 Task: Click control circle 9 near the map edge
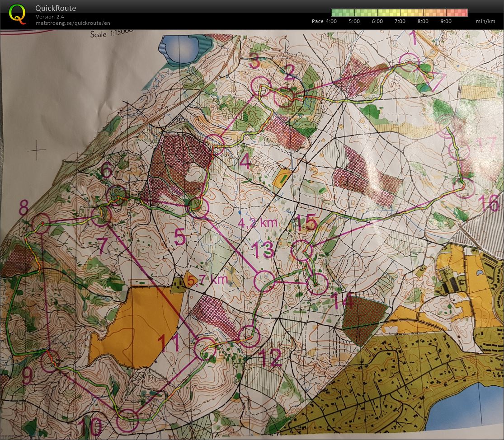pyautogui.click(x=51, y=361)
